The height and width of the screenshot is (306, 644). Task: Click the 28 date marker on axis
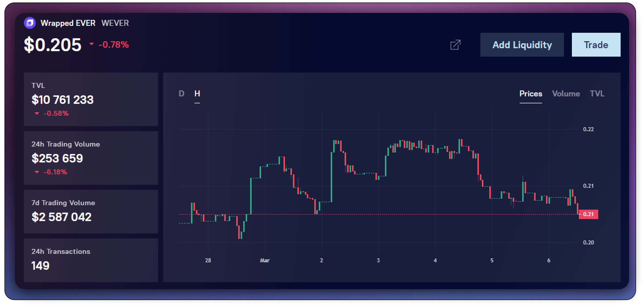point(208,260)
